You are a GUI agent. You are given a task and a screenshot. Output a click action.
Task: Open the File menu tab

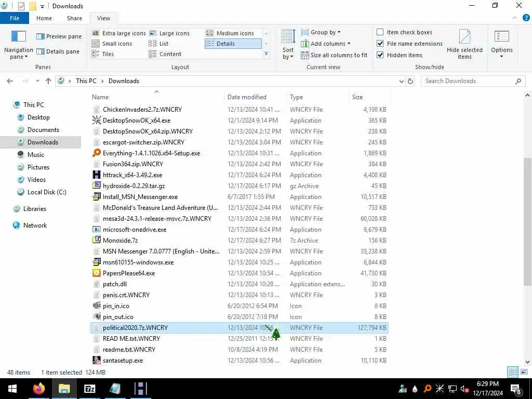point(15,18)
